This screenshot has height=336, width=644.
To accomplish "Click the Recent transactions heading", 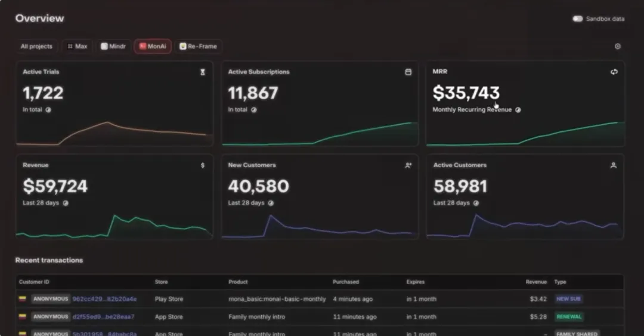I will coord(49,260).
